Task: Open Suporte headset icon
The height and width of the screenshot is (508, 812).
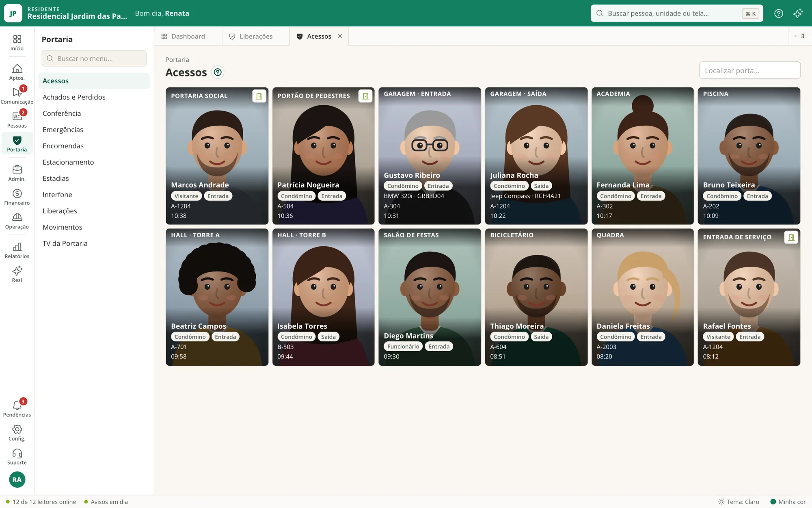Action: 17,457
